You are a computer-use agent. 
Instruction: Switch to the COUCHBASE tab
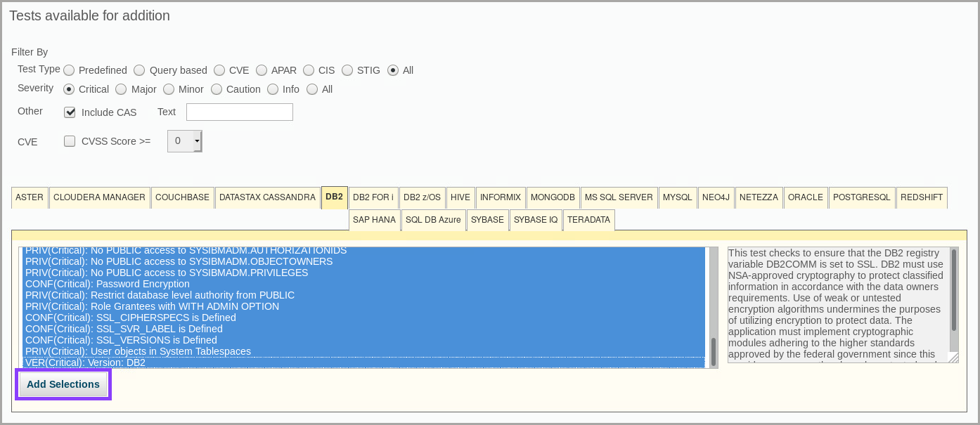tap(182, 198)
